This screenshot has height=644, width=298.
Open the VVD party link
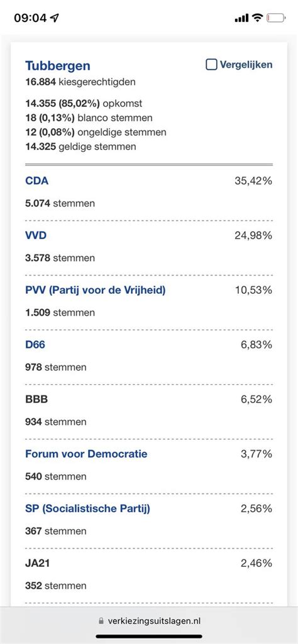point(36,236)
